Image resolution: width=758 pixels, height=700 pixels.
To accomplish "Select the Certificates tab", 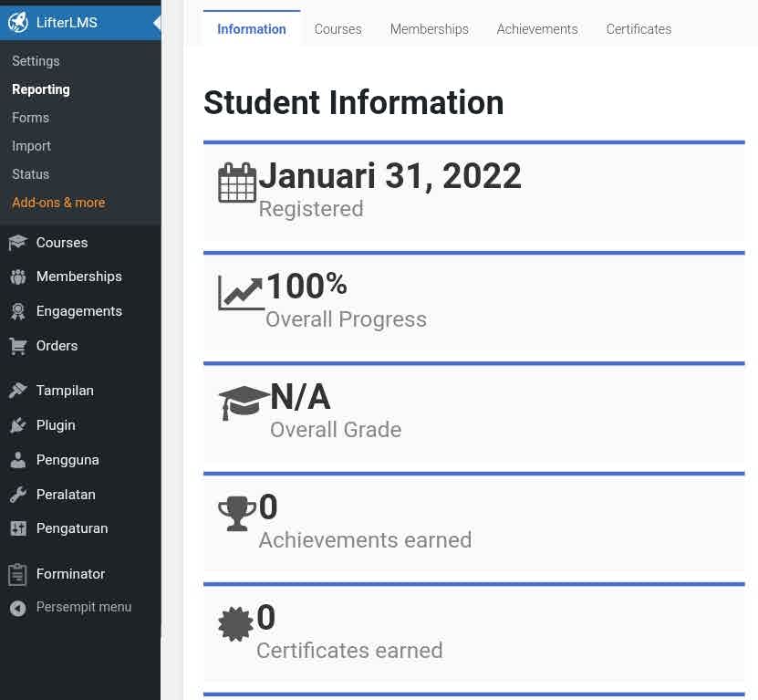I will [639, 29].
